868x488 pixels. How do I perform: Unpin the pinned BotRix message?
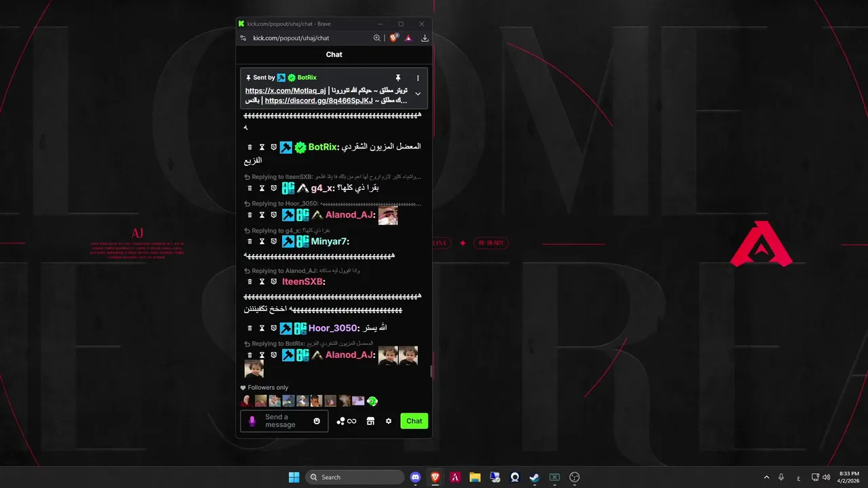pos(398,78)
